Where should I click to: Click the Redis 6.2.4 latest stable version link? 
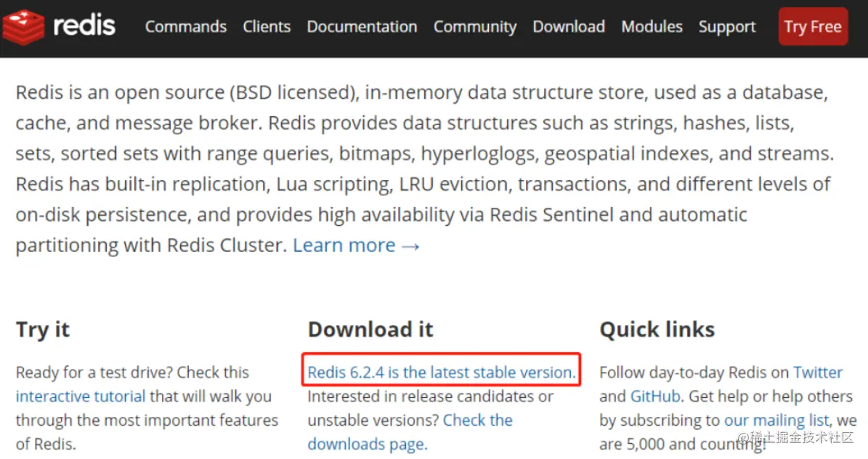point(442,373)
